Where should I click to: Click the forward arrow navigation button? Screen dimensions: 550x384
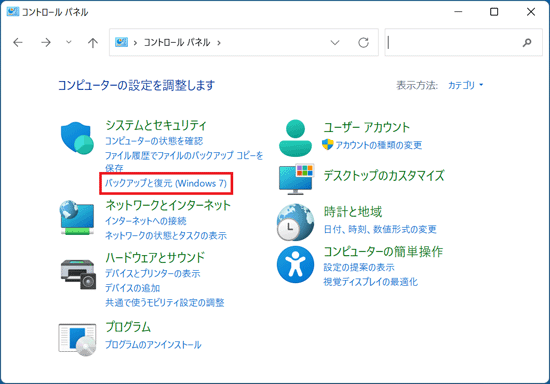[x=46, y=42]
